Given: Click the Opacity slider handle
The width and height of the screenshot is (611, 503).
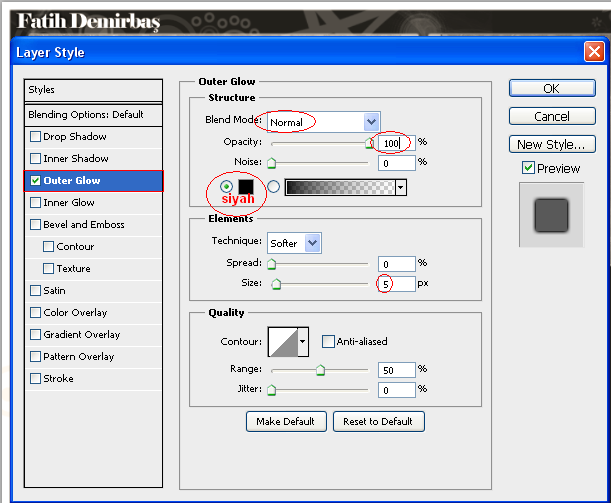Looking at the screenshot, I should point(369,143).
